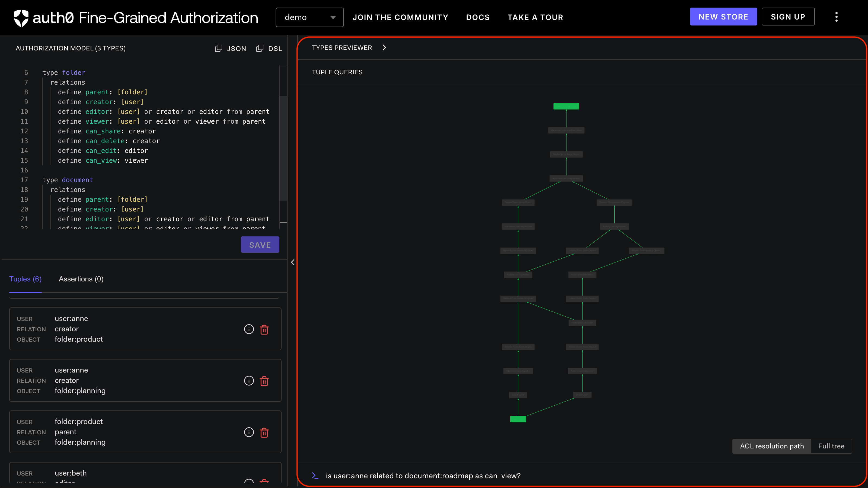Copy the model as DSL
Image resolution: width=868 pixels, height=488 pixels.
tap(269, 49)
